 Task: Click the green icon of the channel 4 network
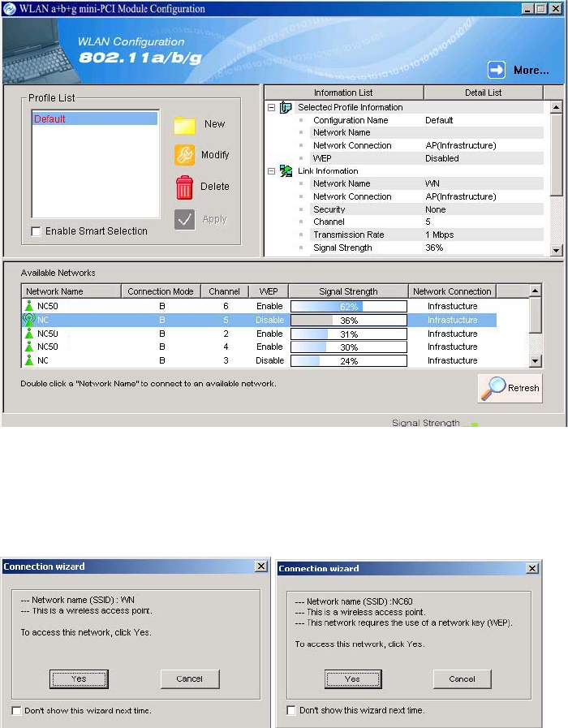pyautogui.click(x=29, y=347)
